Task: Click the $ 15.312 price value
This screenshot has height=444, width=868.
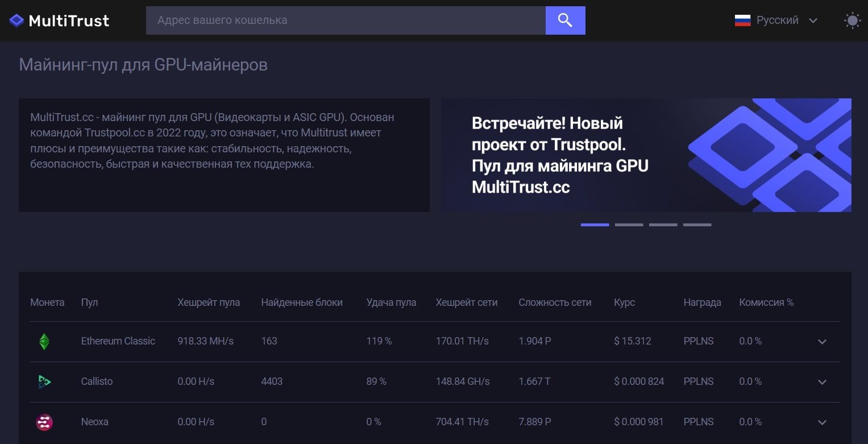Action: [x=633, y=341]
